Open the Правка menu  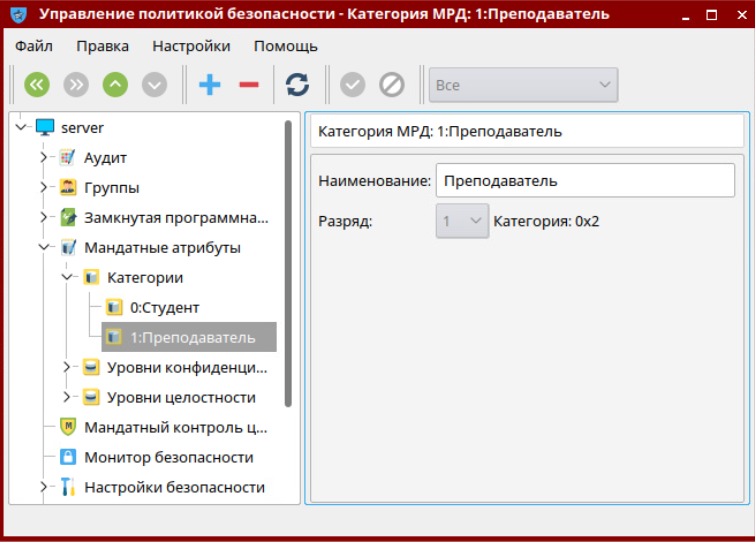pyautogui.click(x=103, y=46)
